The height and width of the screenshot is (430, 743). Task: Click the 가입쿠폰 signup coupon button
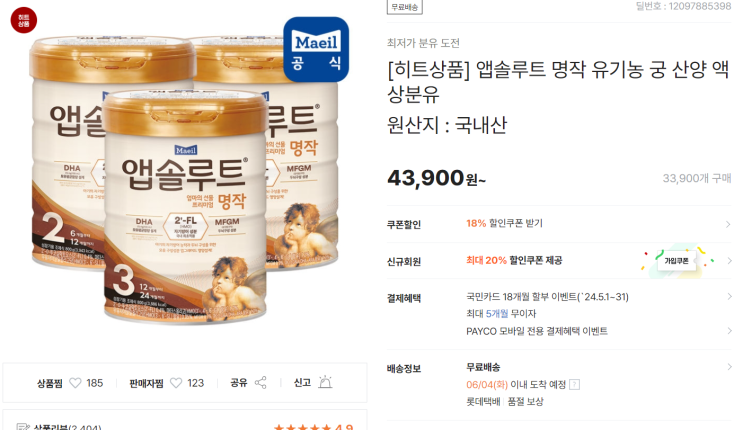676,261
